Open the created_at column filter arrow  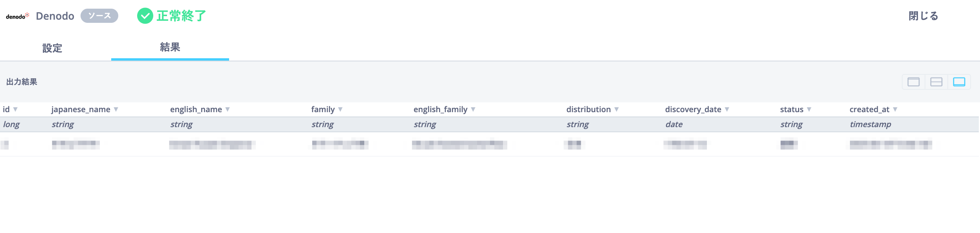click(895, 109)
